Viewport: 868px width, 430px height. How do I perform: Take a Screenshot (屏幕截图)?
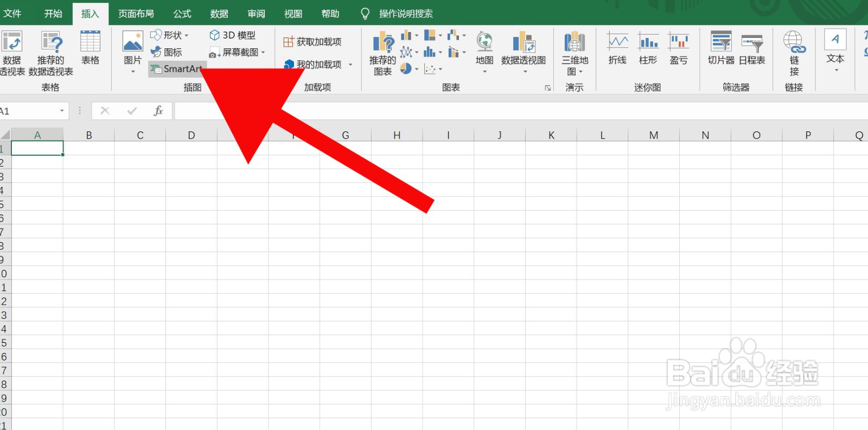click(237, 52)
